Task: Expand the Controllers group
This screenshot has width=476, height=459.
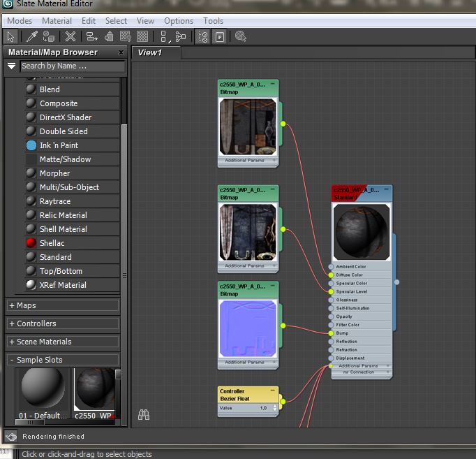Action: [63, 323]
